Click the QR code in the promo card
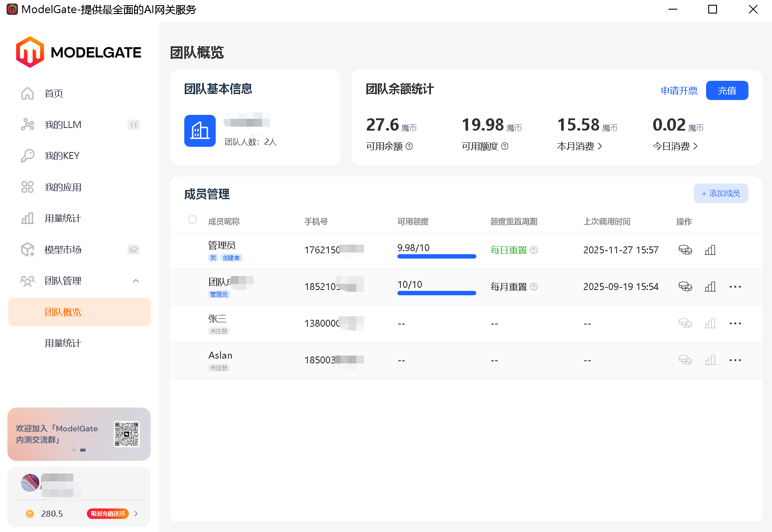Image resolution: width=772 pixels, height=532 pixels. pos(126,434)
